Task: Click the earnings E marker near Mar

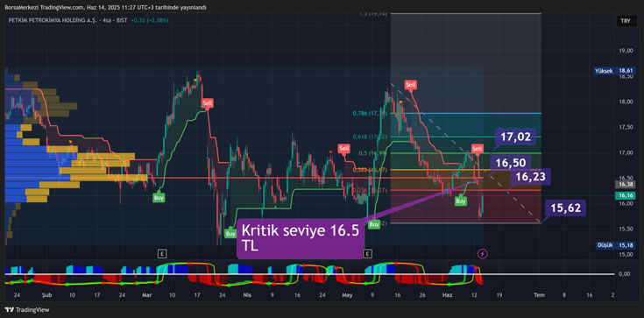Action: [164, 254]
